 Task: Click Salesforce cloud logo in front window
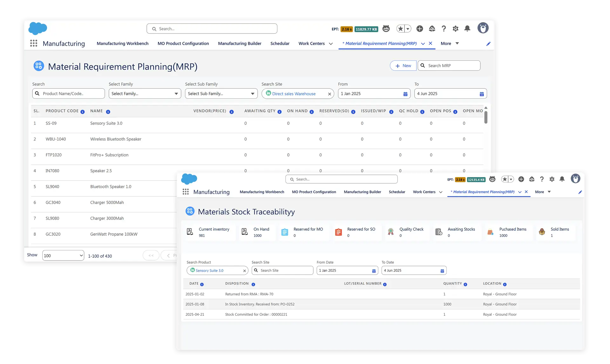click(x=189, y=179)
